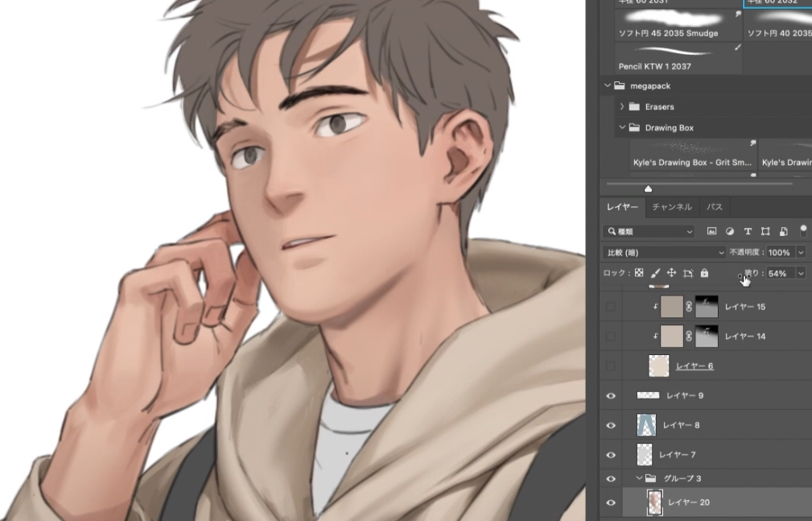Click the mask link icon on レイヤー 14
Viewport: 812px width, 521px height.
pos(689,336)
